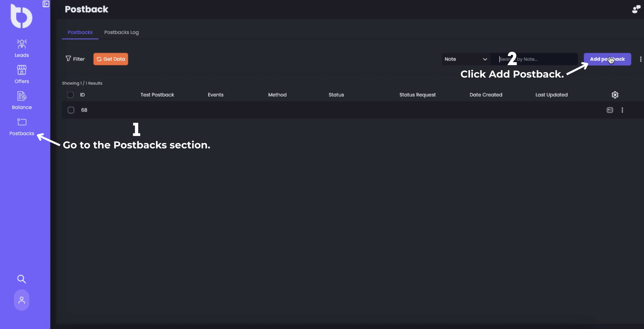Select all rows with header checkbox
Viewport: 644px width, 329px height.
pos(70,95)
